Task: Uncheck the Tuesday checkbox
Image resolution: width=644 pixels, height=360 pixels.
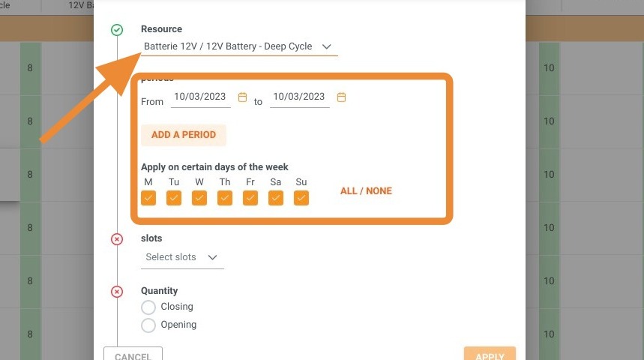Action: click(174, 198)
